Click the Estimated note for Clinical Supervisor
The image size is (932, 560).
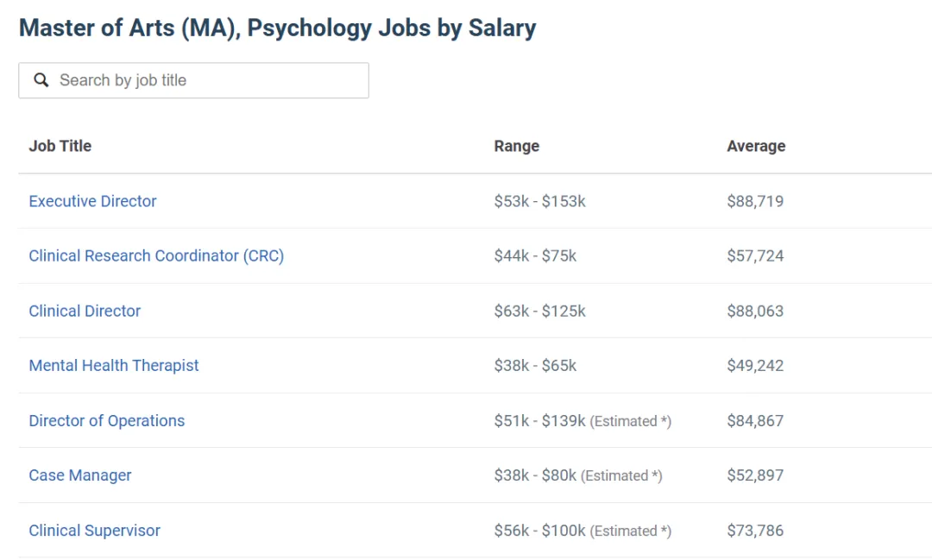631,531
